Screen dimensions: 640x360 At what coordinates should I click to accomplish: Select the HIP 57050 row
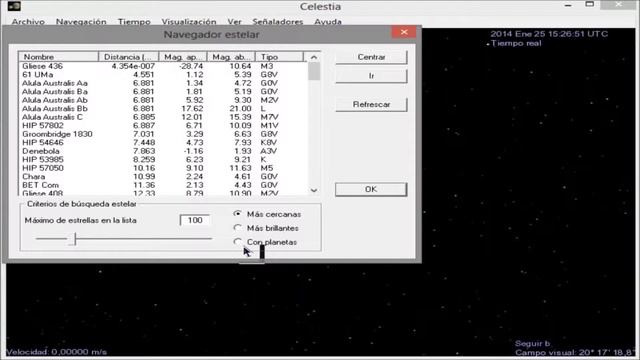[163, 168]
